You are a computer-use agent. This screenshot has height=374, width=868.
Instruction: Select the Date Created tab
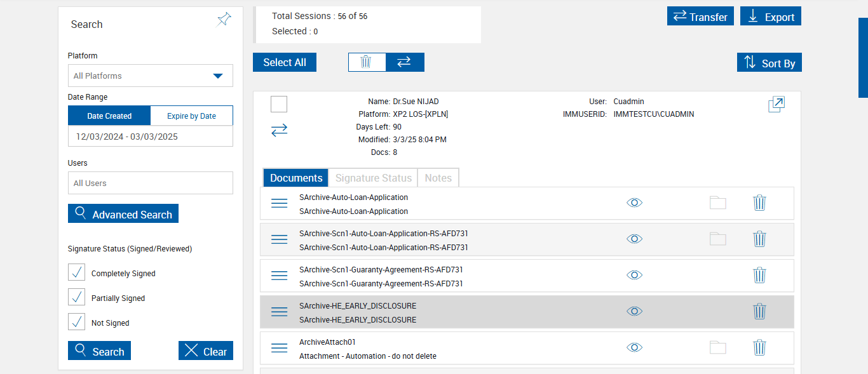click(x=109, y=116)
